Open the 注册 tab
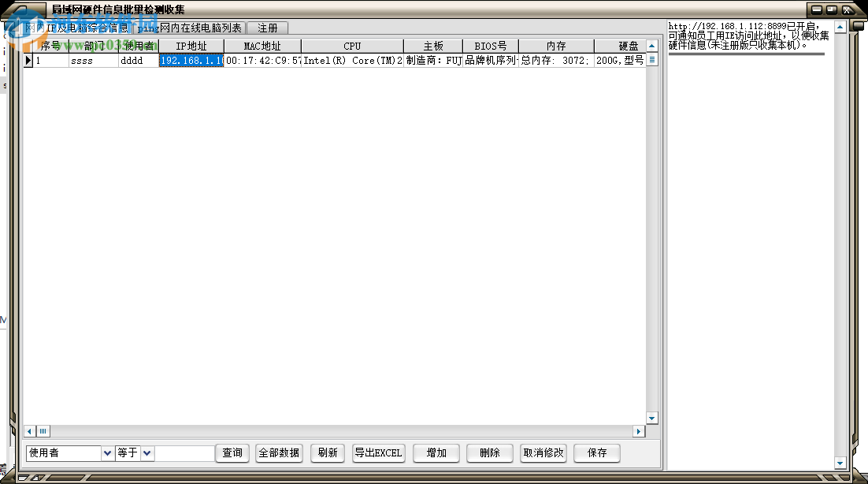868x484 pixels. point(267,28)
